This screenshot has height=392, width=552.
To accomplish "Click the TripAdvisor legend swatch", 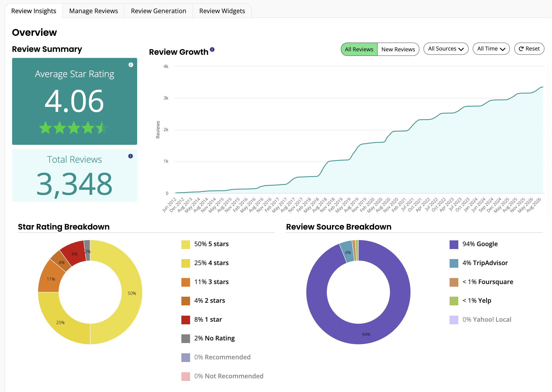I will pyautogui.click(x=454, y=263).
